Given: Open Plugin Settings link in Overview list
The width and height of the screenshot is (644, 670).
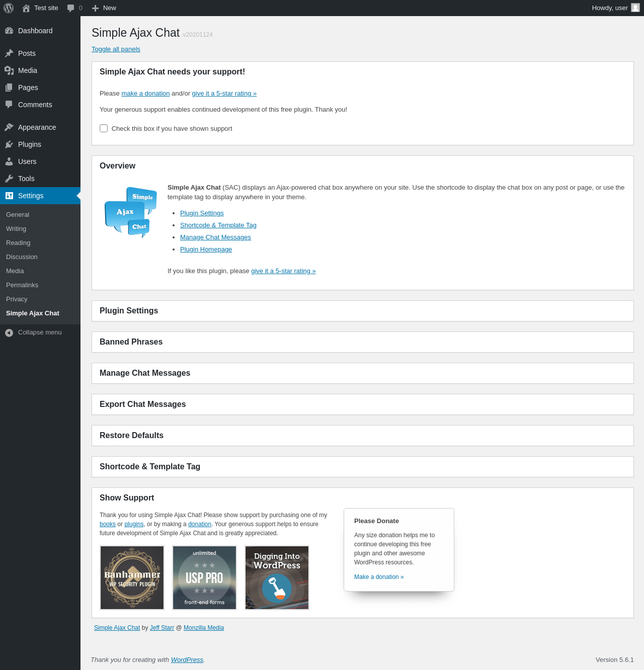Looking at the screenshot, I should coord(202,213).
